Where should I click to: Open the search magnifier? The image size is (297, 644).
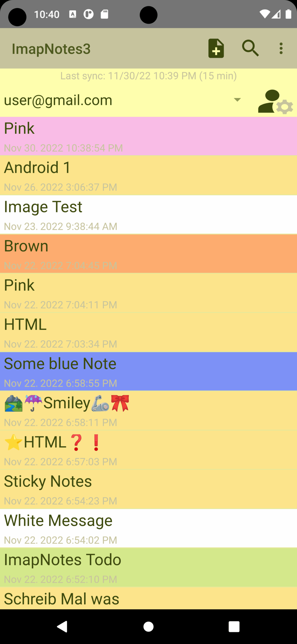(x=250, y=48)
